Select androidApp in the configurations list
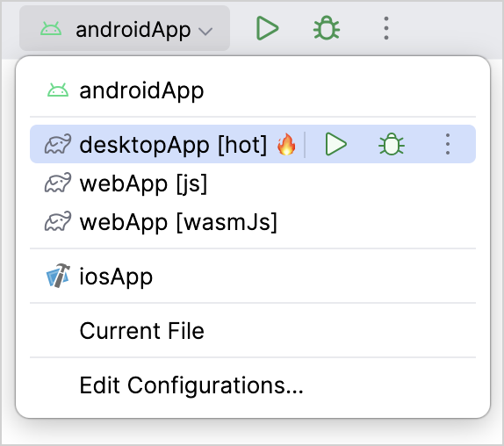 [253, 90]
